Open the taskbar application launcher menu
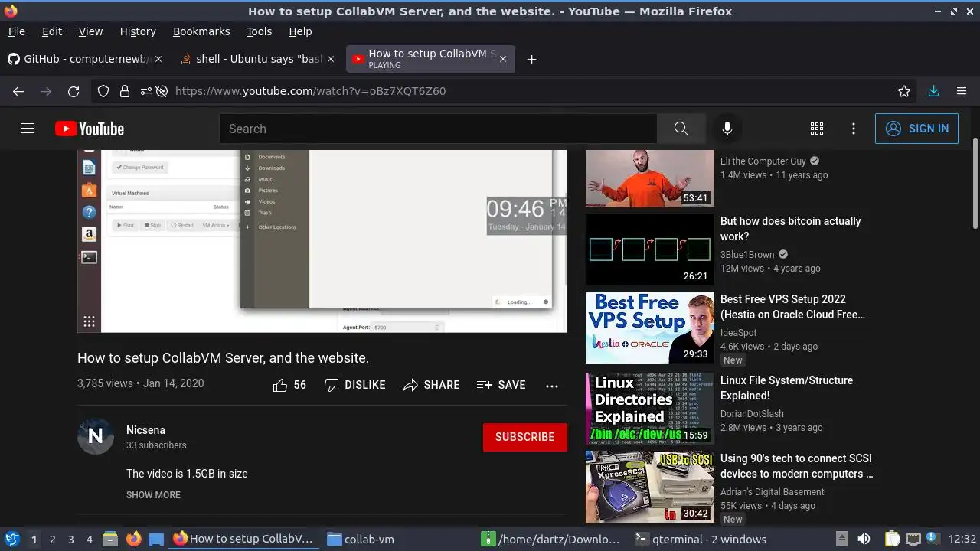 pos(11,539)
